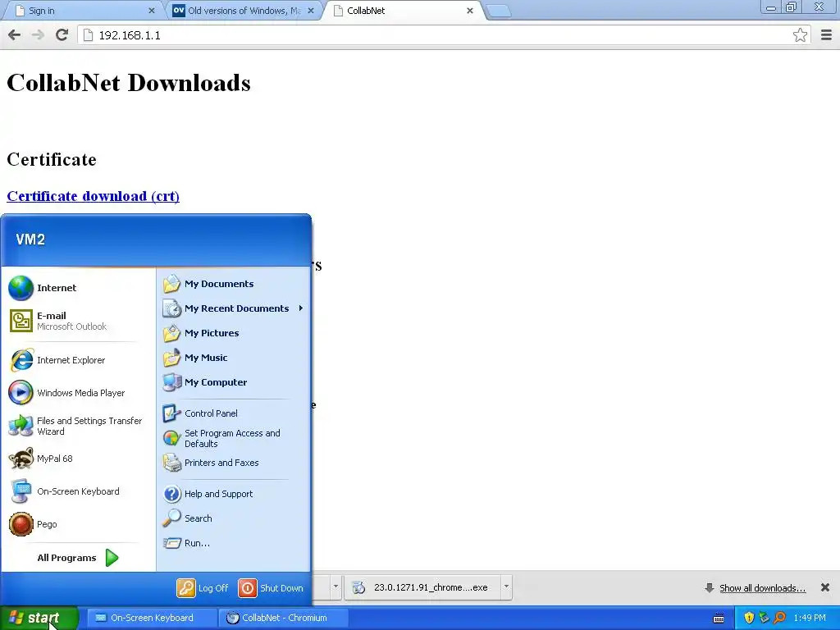840x630 pixels.
Task: Click security shield tray icon
Action: point(749,619)
